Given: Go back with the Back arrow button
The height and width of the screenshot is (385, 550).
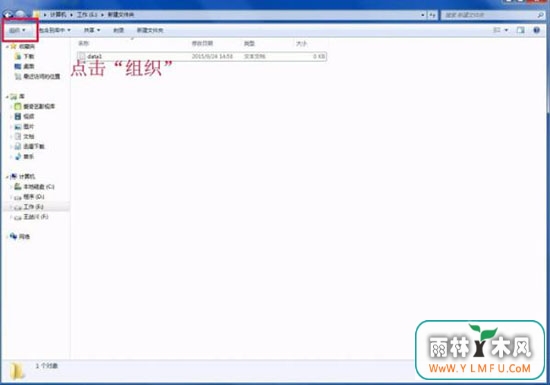Looking at the screenshot, I should [x=7, y=14].
